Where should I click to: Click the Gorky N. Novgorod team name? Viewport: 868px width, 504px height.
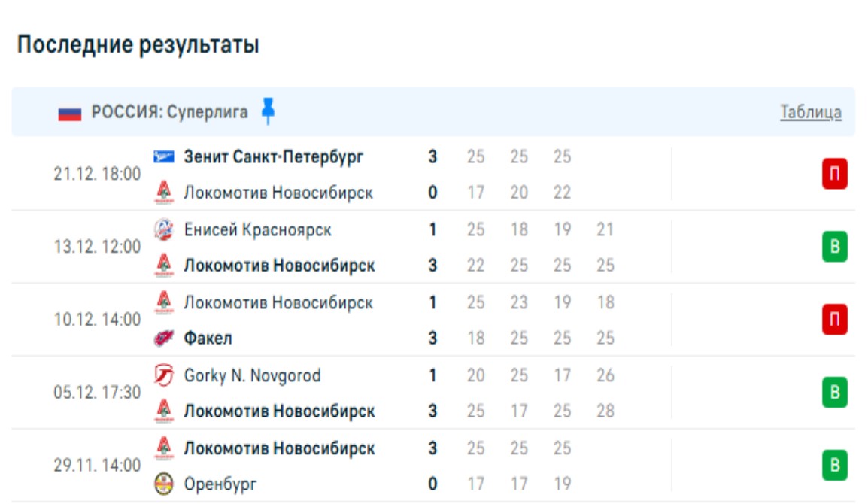pyautogui.click(x=252, y=375)
